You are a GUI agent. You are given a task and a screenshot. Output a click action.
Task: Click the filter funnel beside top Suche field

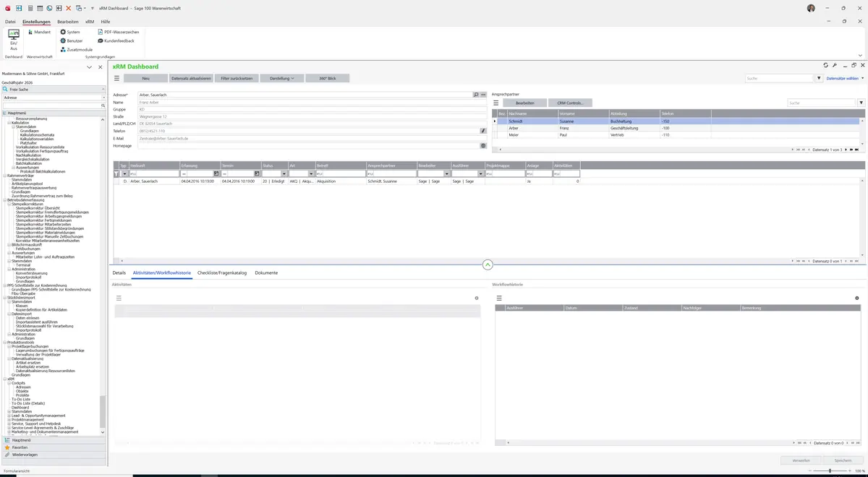click(x=820, y=78)
